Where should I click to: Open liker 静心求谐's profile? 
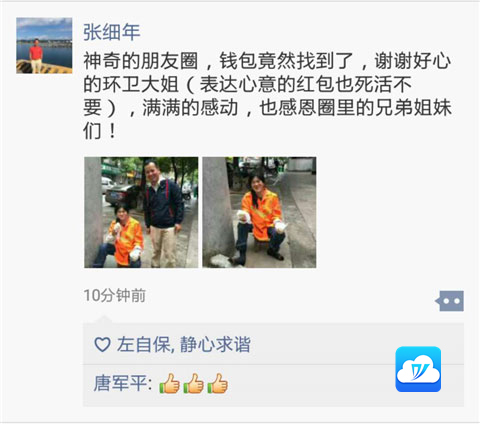[x=215, y=344]
